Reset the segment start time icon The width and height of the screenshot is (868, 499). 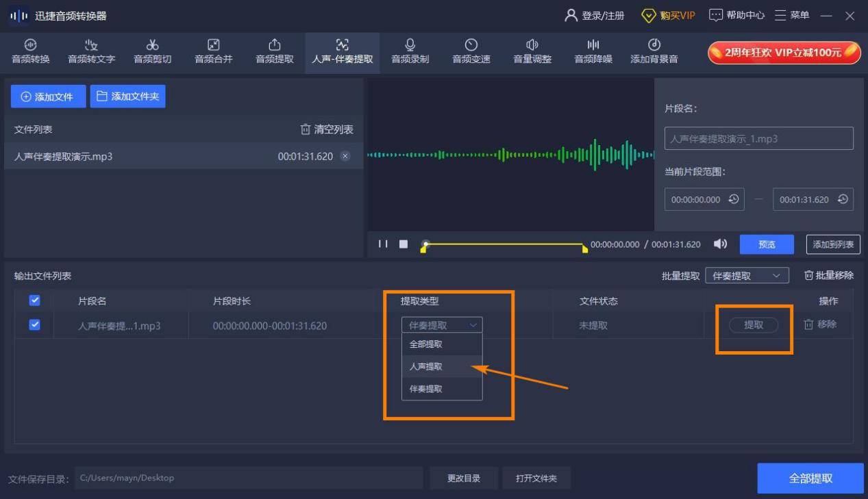click(x=734, y=199)
